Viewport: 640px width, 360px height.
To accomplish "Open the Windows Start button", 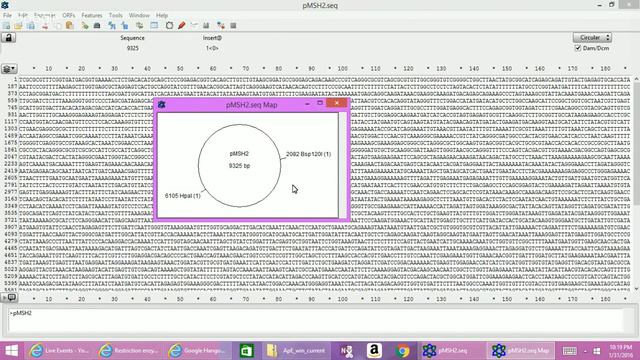I will click(x=11, y=351).
